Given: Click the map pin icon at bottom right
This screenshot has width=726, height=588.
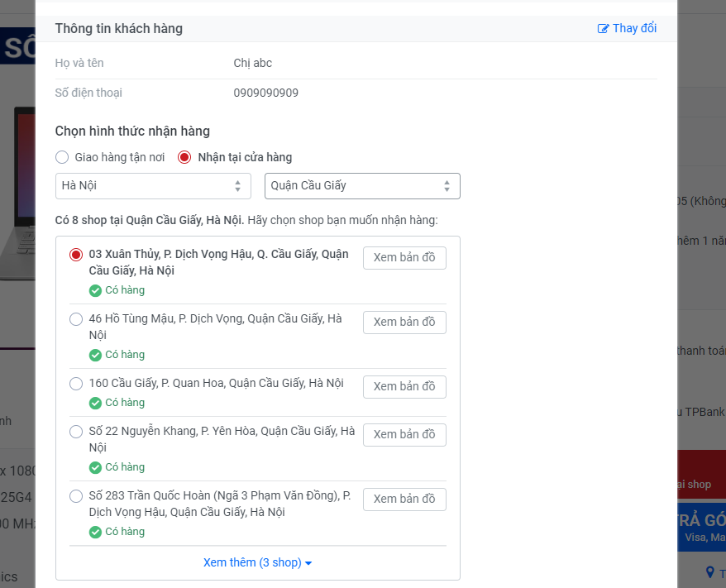Looking at the screenshot, I should click(709, 572).
